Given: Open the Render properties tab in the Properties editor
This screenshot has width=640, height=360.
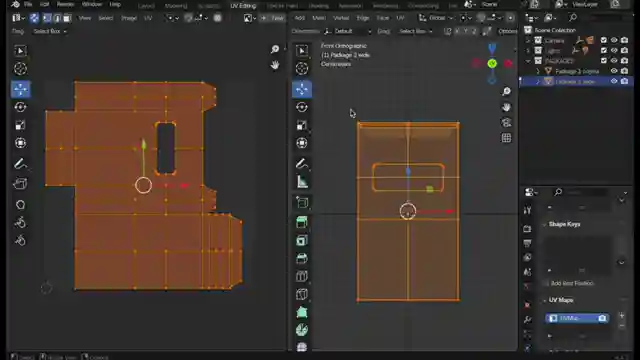Looking at the screenshot, I should [x=527, y=229].
